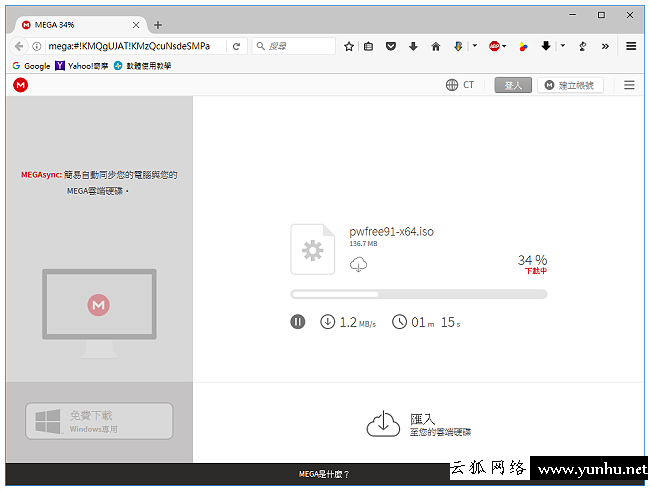651x491 pixels.
Task: Maximize the Firefox window
Action: click(x=601, y=15)
